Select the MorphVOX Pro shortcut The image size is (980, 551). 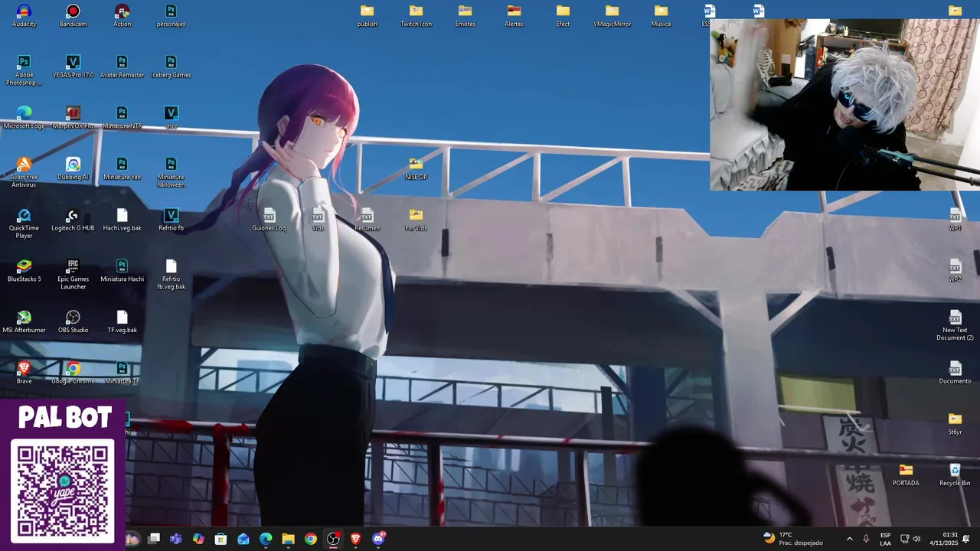[73, 118]
